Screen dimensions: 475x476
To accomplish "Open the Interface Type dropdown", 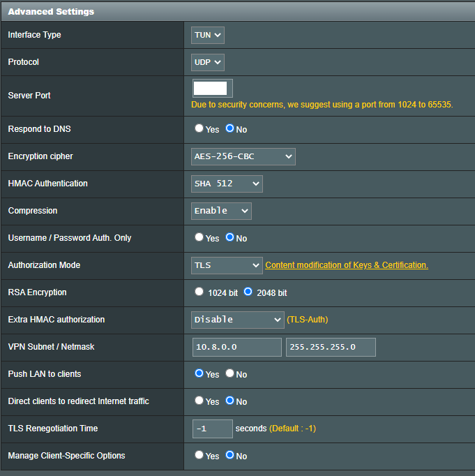I will (208, 35).
